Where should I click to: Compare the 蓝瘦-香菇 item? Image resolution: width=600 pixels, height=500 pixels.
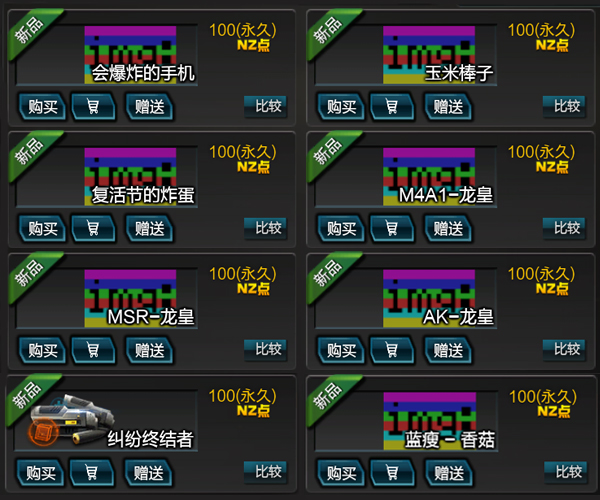566,472
